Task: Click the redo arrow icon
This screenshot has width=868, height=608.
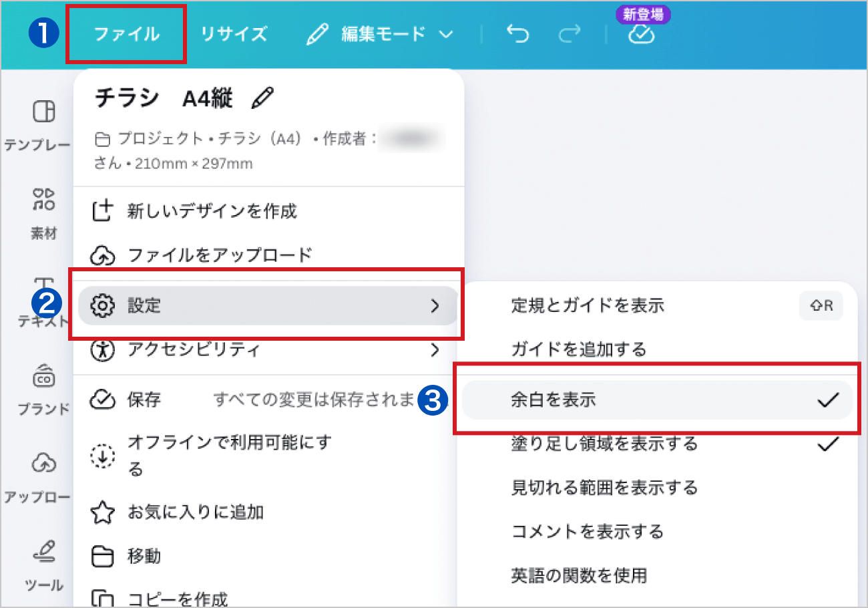Action: click(x=570, y=34)
